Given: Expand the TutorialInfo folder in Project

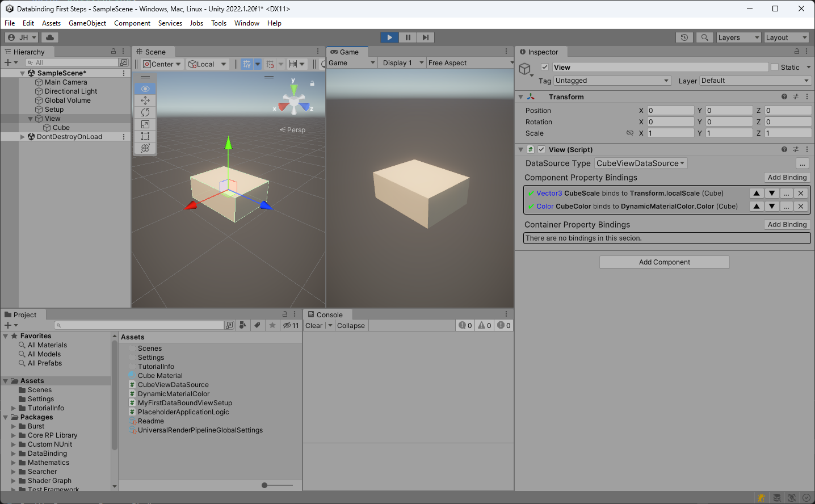Looking at the screenshot, I should click(14, 408).
